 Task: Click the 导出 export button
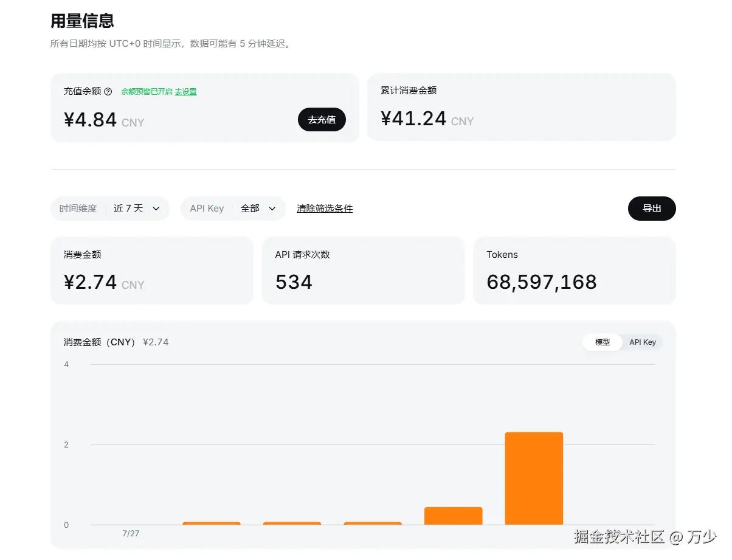pos(652,209)
